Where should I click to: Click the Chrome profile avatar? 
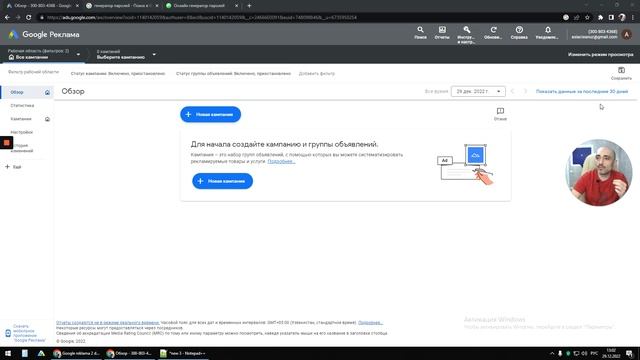pyautogui.click(x=622, y=18)
